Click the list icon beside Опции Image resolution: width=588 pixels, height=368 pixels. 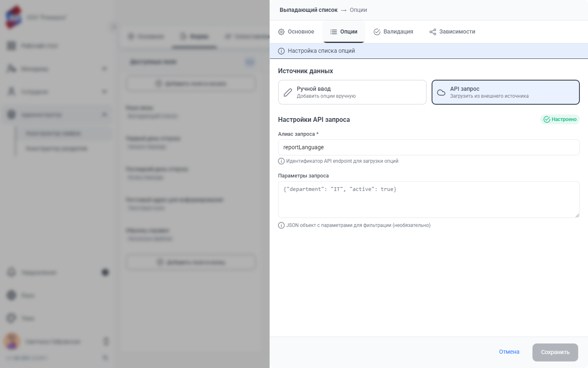334,32
